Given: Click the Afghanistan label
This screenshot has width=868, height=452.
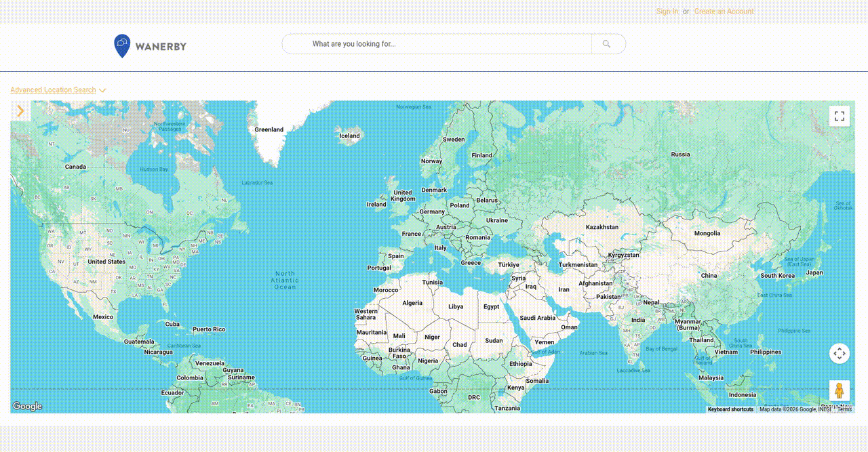Looking at the screenshot, I should (x=595, y=283).
